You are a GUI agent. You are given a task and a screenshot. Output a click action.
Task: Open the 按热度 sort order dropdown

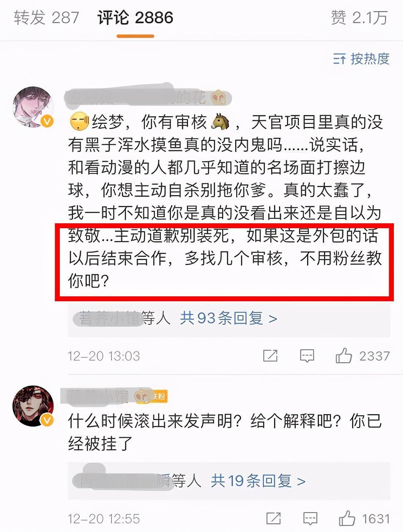[361, 59]
